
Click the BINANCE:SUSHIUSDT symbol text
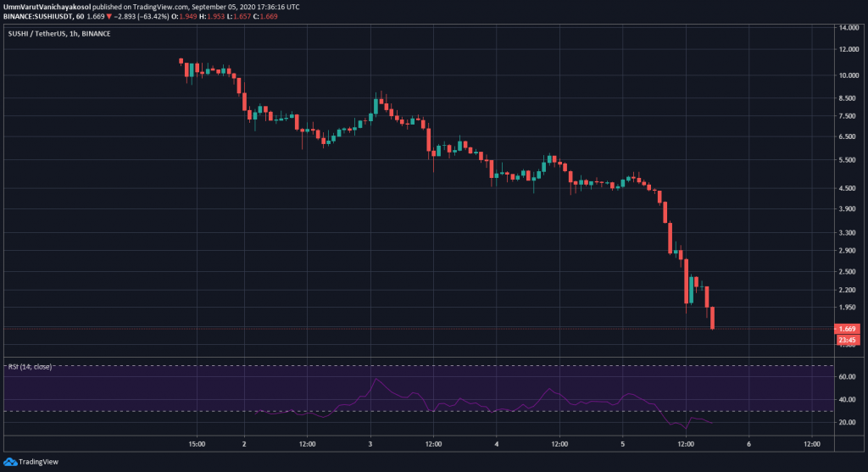(42, 15)
